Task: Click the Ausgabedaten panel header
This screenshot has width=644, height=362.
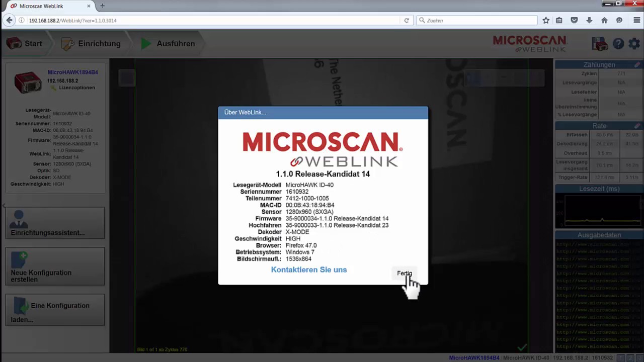Action: [599, 235]
